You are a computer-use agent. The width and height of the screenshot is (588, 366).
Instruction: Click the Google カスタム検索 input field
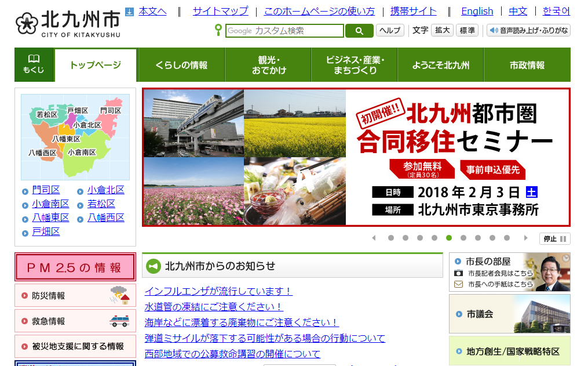pyautogui.click(x=284, y=31)
